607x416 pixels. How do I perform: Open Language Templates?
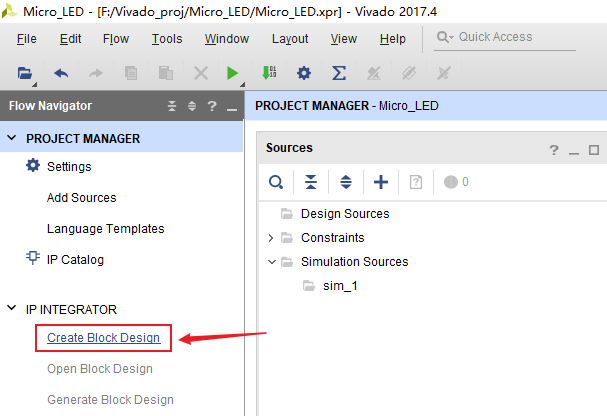106,229
